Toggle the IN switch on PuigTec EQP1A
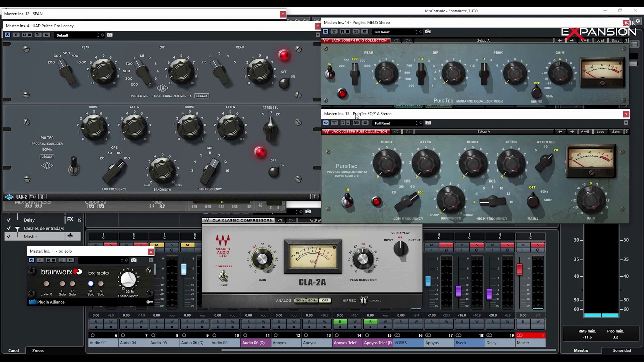Screen dimensions: 644x362 (x=347, y=200)
